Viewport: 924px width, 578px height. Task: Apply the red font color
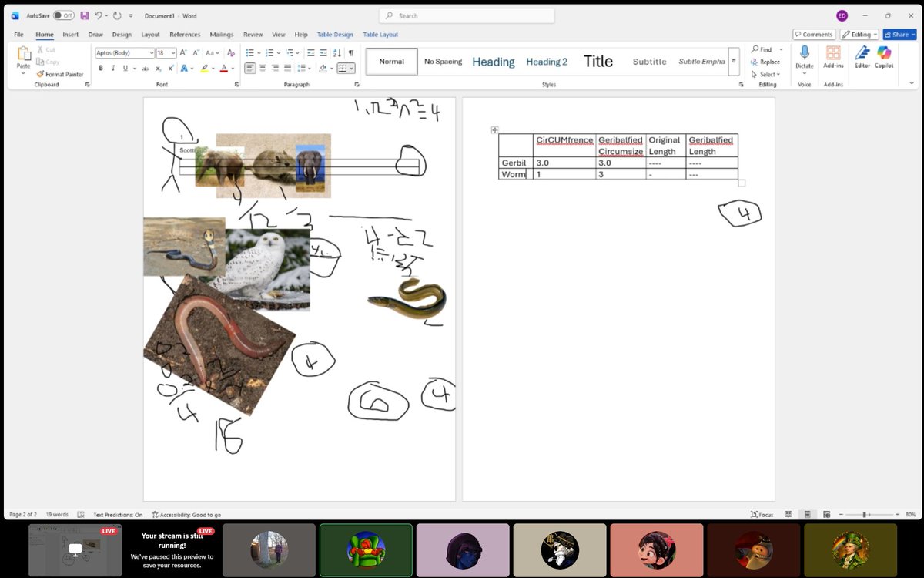[223, 68]
